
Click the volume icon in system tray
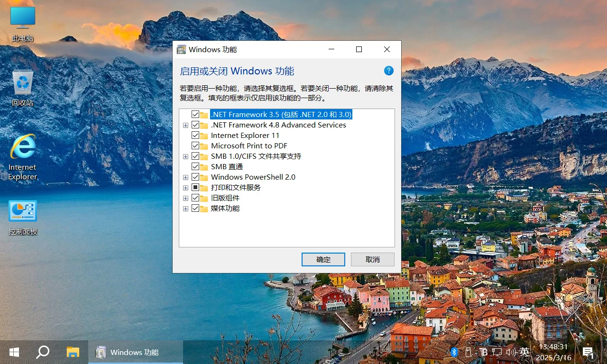(512, 352)
